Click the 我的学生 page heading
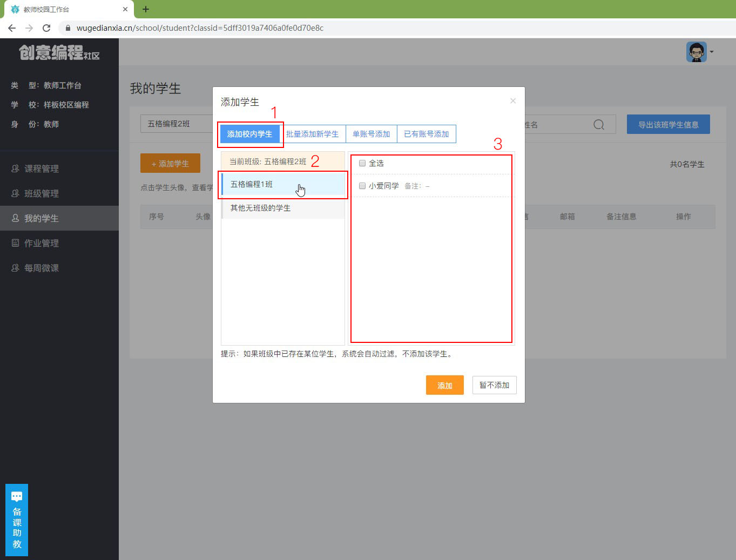The height and width of the screenshot is (560, 736). 156,89
